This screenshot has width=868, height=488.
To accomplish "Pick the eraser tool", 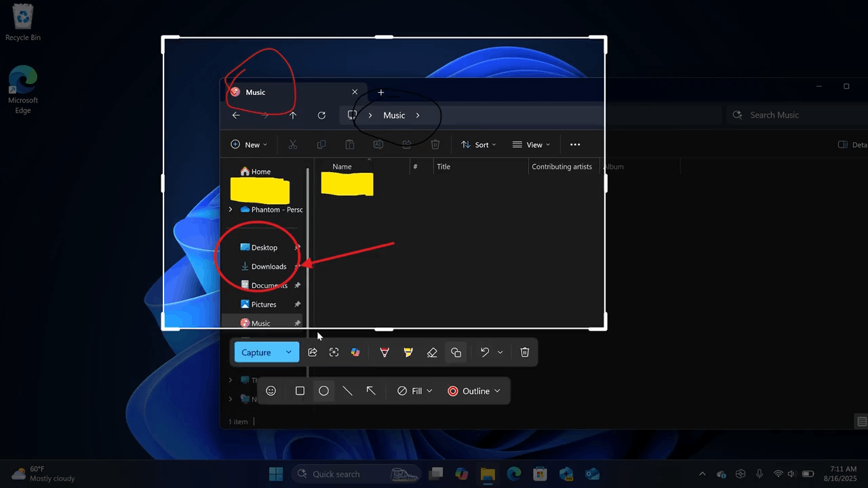I will click(x=432, y=352).
